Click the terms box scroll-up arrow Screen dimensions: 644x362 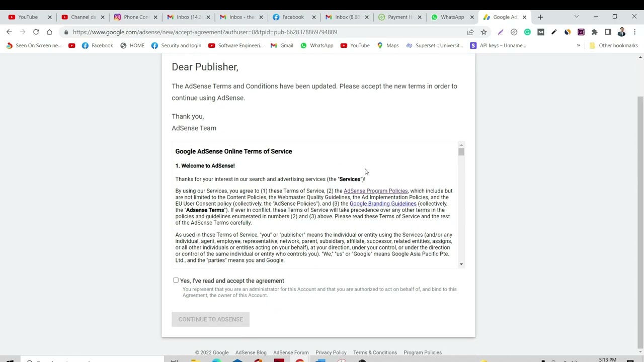461,145
